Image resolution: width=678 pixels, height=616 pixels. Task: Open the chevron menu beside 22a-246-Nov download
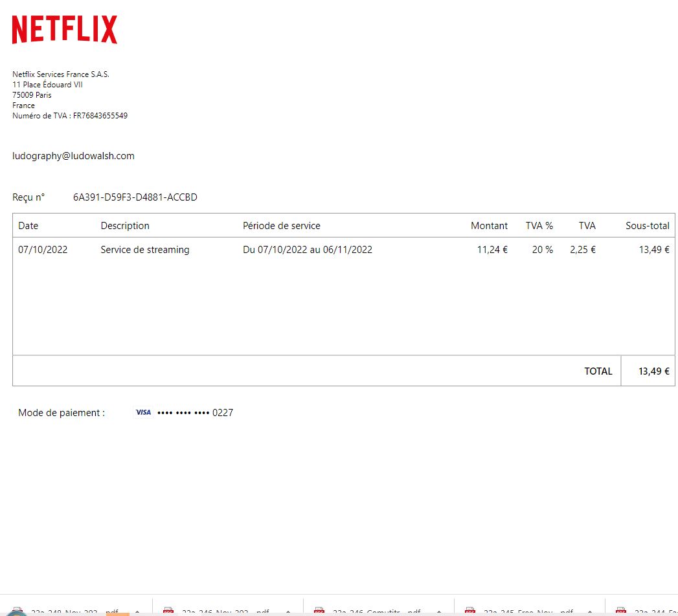pos(288,612)
